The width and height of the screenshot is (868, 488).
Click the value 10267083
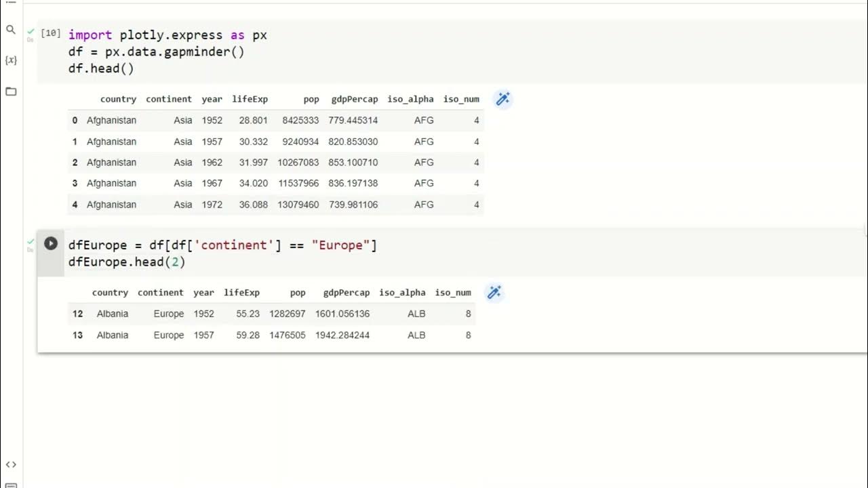(298, 163)
